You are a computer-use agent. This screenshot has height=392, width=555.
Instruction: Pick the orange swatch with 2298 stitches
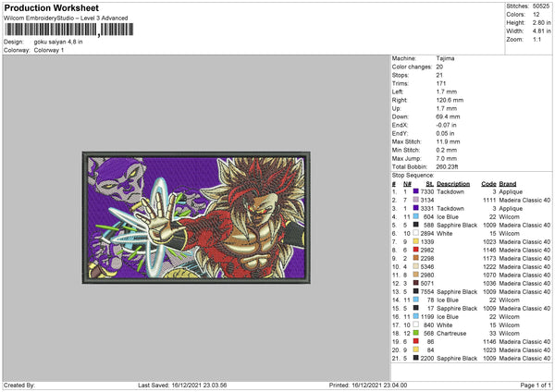coord(416,258)
